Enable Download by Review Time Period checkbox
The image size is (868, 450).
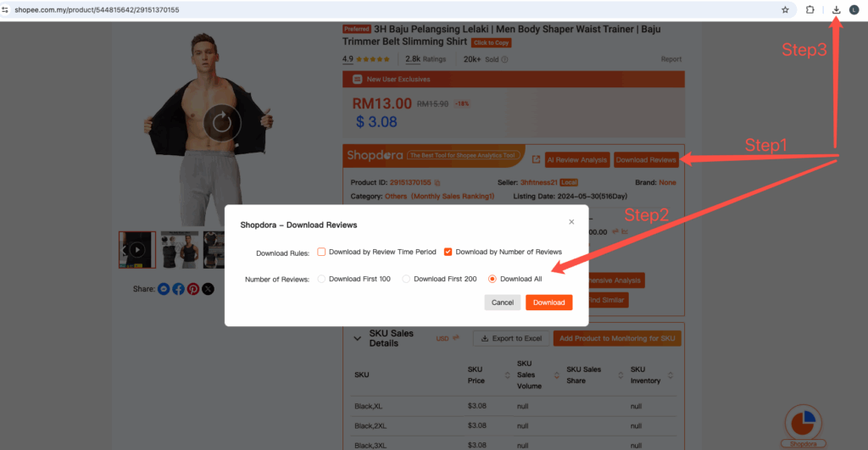322,252
